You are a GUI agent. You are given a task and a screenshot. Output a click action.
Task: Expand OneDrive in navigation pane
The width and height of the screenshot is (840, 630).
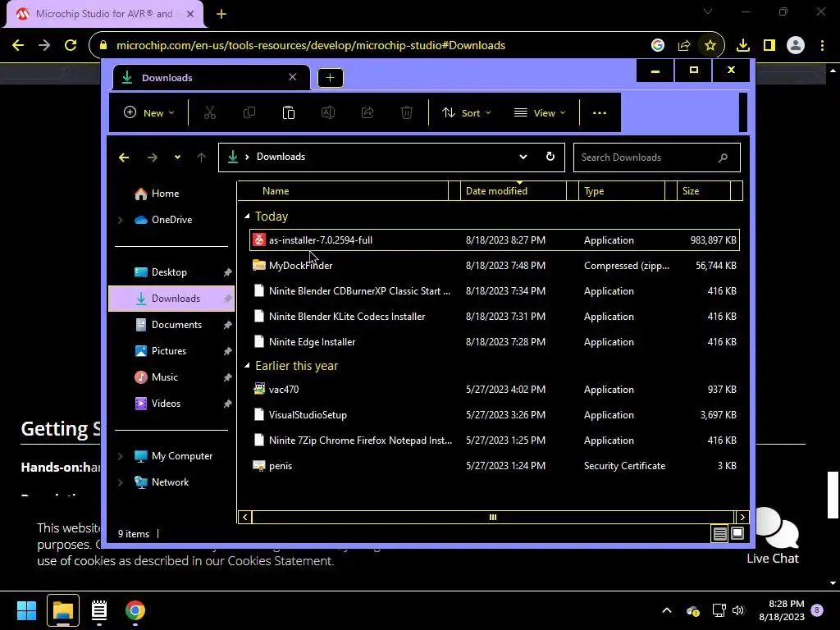pos(120,220)
